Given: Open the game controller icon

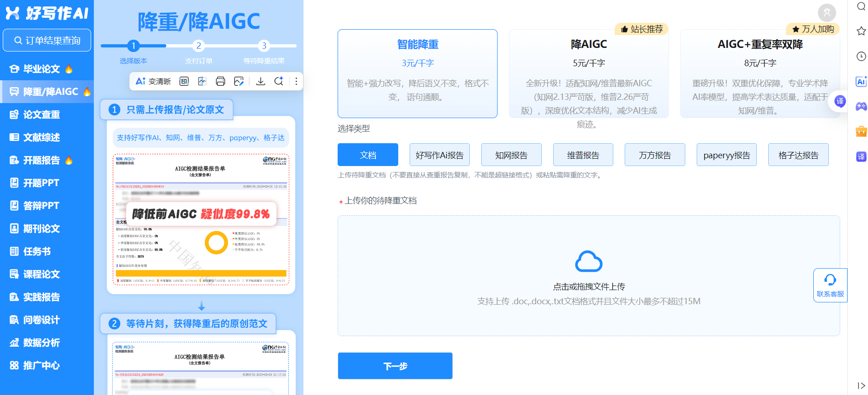Looking at the screenshot, I should point(861,106).
